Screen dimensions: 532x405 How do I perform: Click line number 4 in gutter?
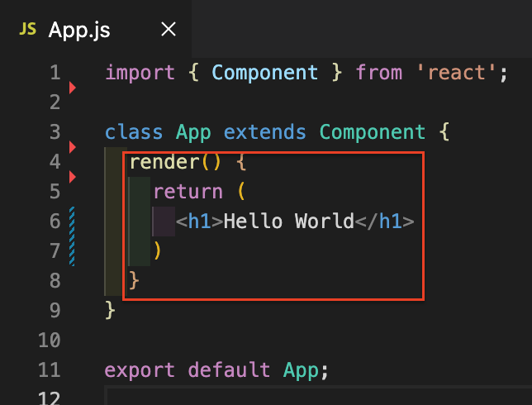(x=55, y=162)
